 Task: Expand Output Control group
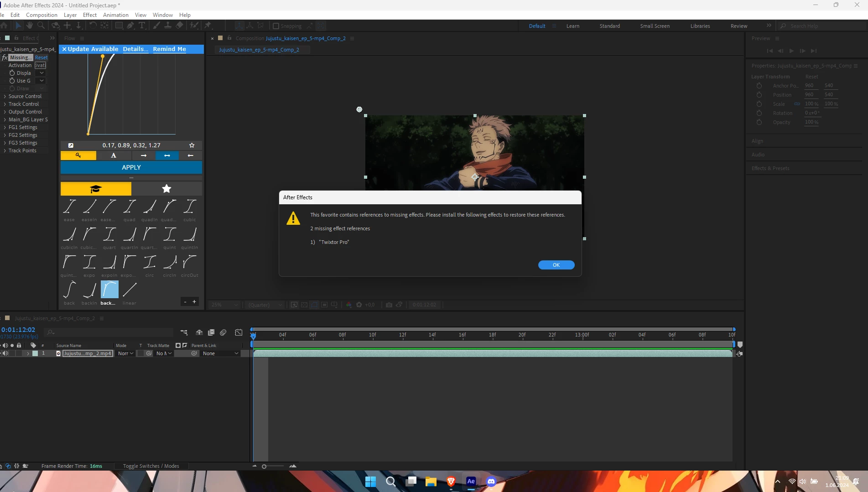click(5, 112)
